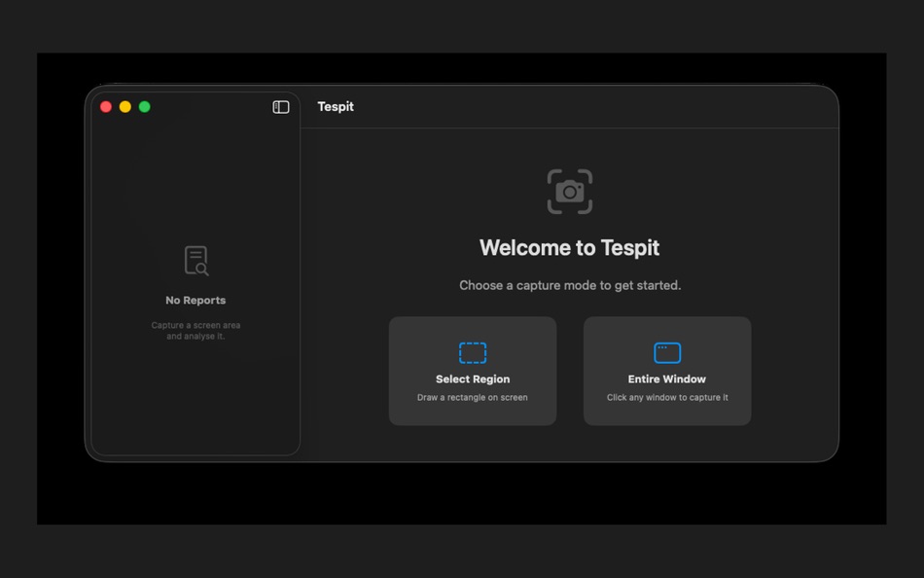Click the blue window icon on Entire Window card

(x=666, y=352)
